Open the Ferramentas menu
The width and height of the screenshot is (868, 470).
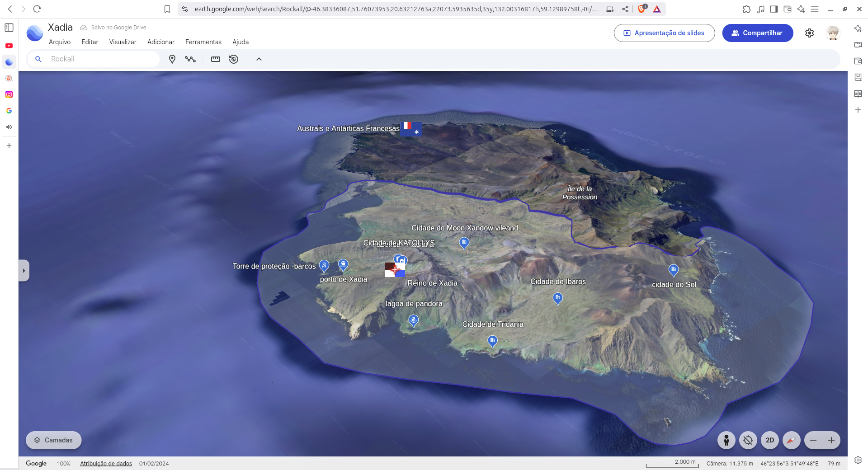[203, 42]
